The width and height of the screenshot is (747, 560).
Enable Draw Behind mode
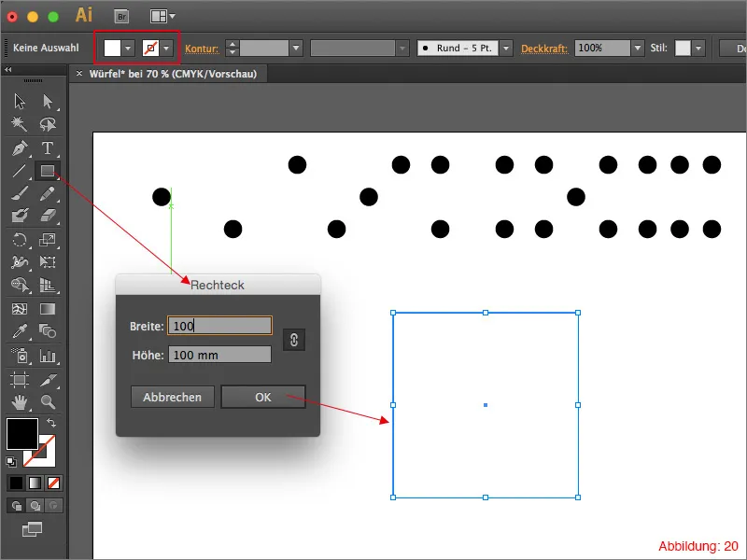pyautogui.click(x=35, y=506)
